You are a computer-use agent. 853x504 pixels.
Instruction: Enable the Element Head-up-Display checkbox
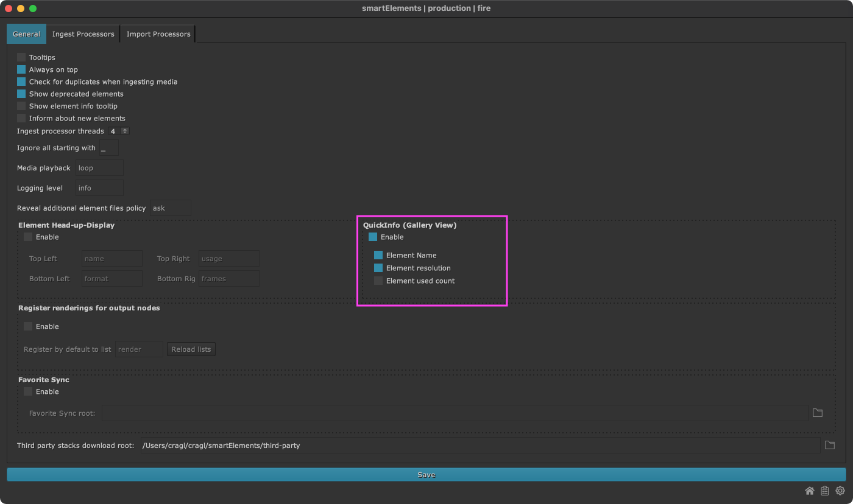click(28, 237)
